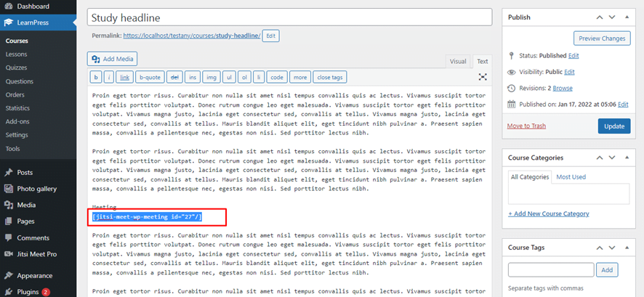
Task: Click the Pages icon in sidebar
Action: (8, 221)
